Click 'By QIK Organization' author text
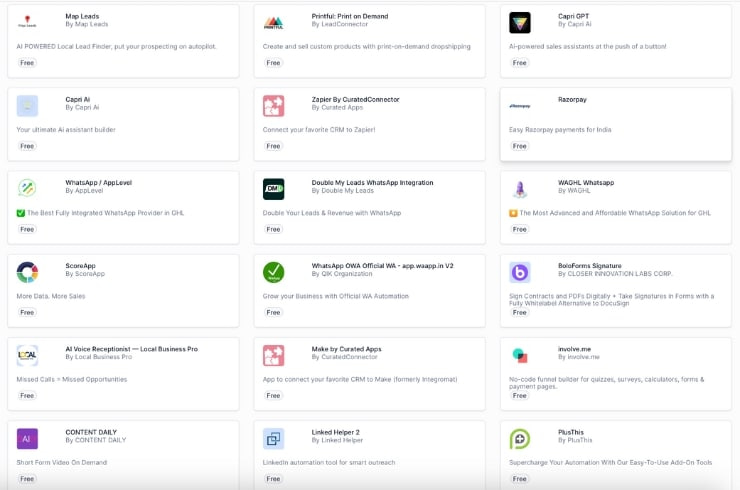Screen dimensions: 740x490 tap(342, 273)
